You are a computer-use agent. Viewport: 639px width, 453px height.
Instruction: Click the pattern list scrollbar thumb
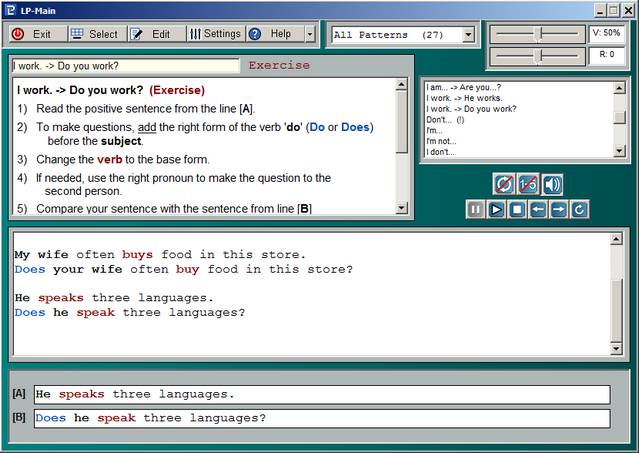tap(619, 117)
